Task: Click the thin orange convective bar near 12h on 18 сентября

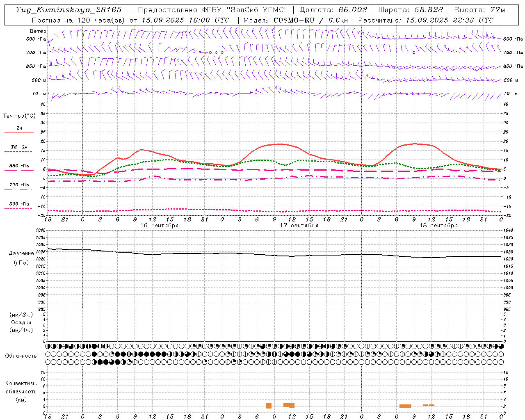Action: tap(429, 405)
